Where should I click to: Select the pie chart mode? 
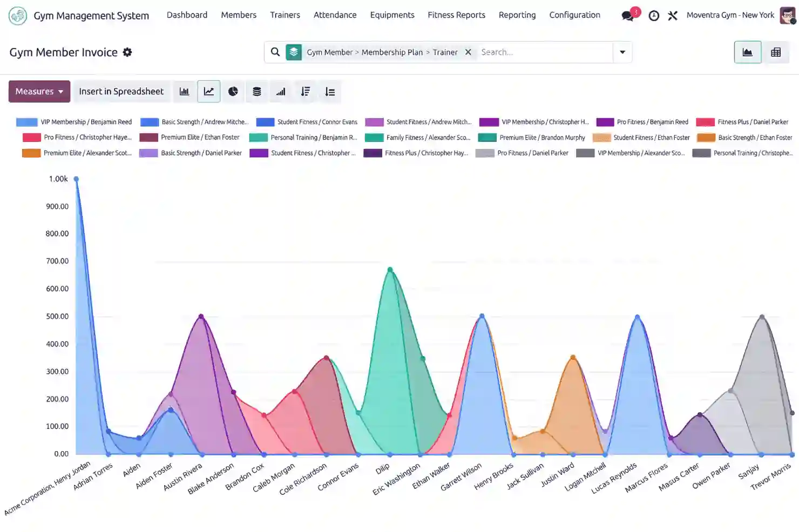pos(233,92)
